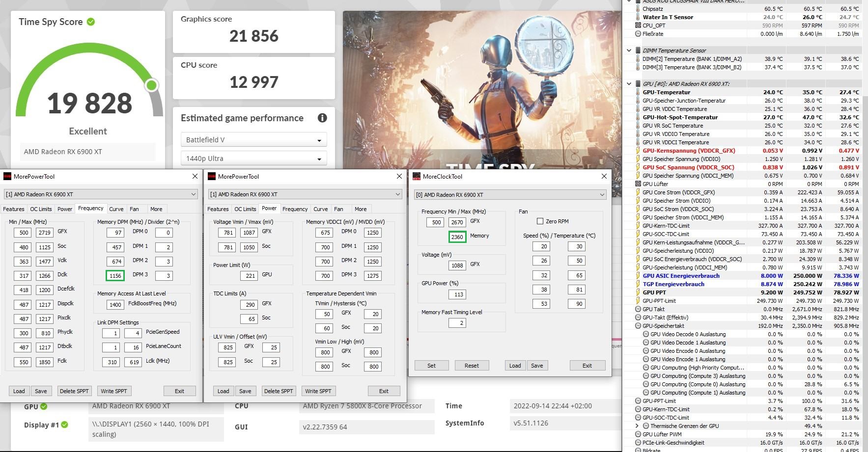
Task: Open the GPU selector in the Power MorePowerTool window
Action: click(306, 194)
